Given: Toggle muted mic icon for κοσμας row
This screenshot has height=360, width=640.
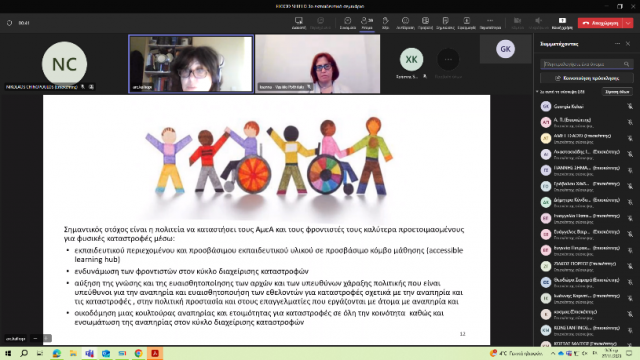Looking at the screenshot, I should (x=630, y=314).
